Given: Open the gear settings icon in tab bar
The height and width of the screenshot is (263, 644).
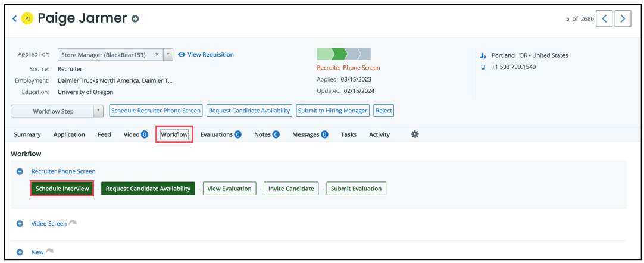Looking at the screenshot, I should point(415,134).
